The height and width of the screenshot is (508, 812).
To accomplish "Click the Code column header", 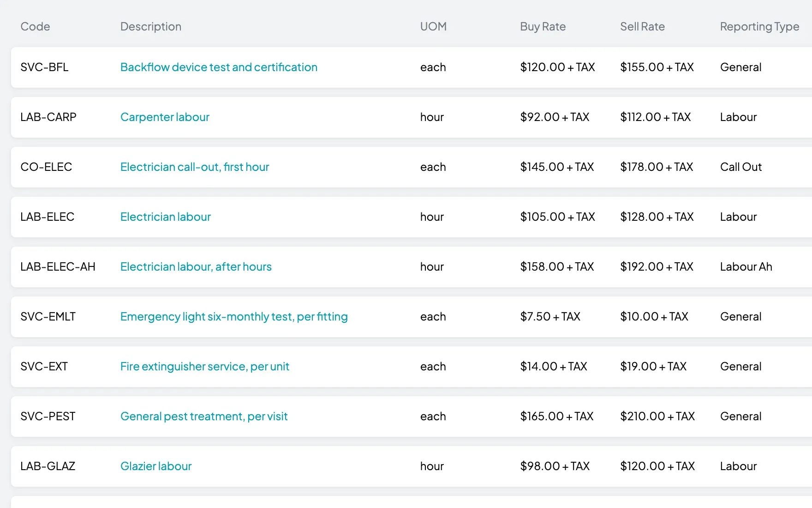I will tap(35, 27).
